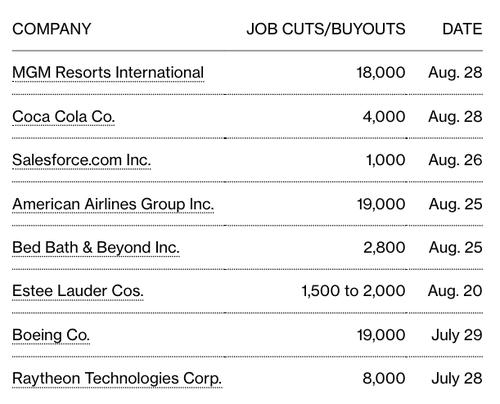Click the Boeing Co. link
500x404 pixels.
click(51, 335)
